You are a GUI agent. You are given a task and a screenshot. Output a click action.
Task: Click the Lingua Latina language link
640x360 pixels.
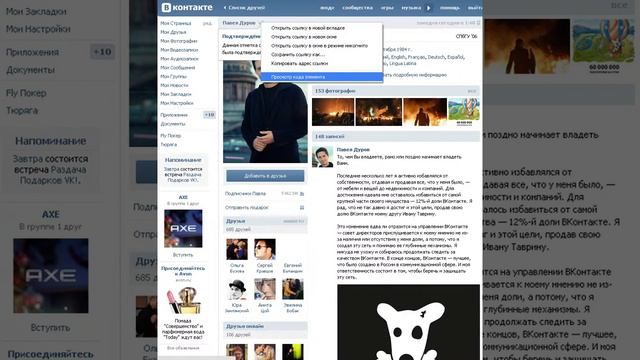(x=402, y=63)
